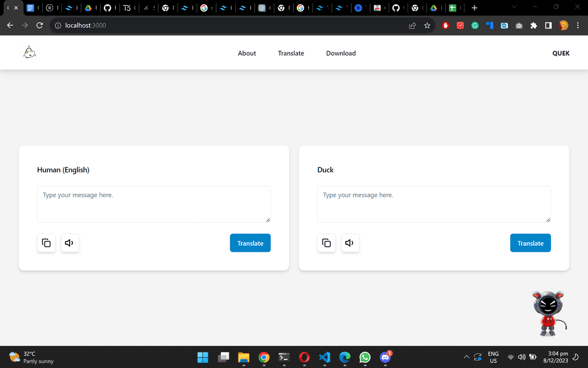Click the Translate button in the Human panel
Screen dimensions: 588x368
[250, 243]
